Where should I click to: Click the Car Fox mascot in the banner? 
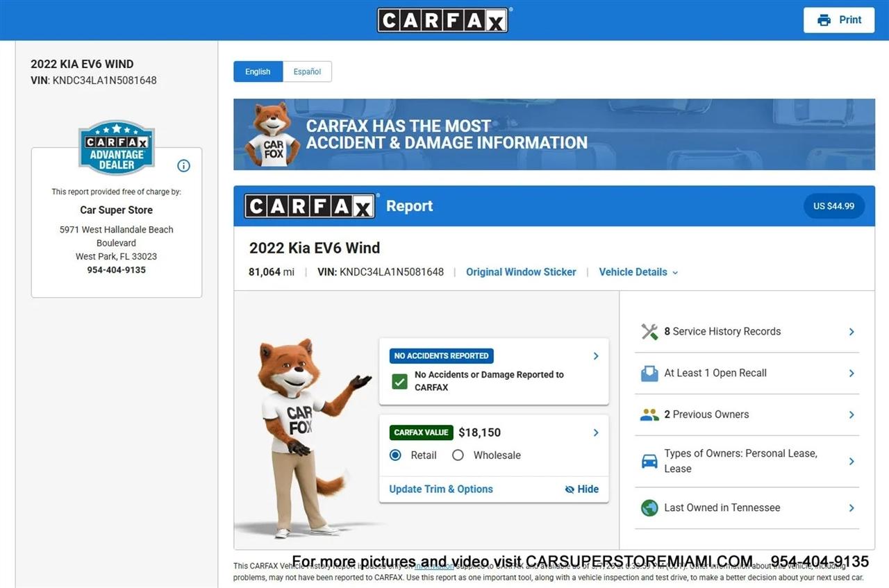pos(272,134)
